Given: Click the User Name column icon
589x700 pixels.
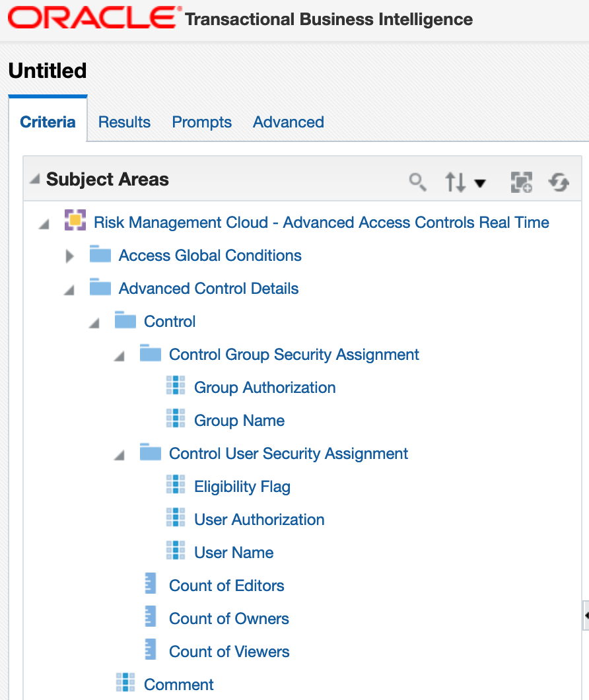Looking at the screenshot, I should pyautogui.click(x=176, y=551).
